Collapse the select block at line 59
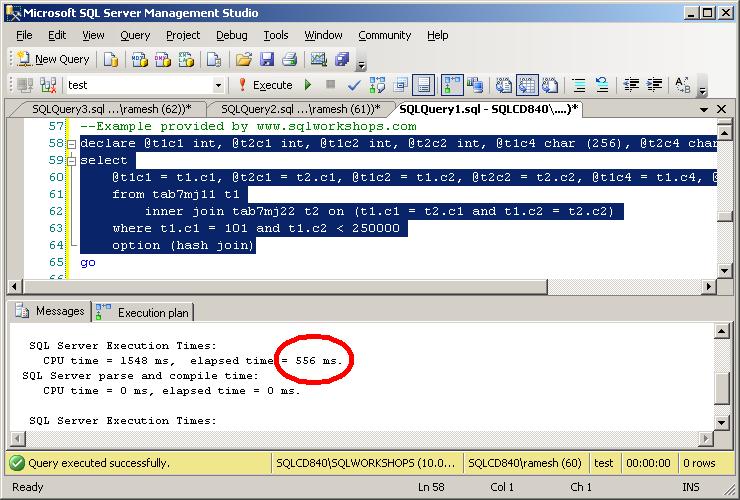Image resolution: width=740 pixels, height=500 pixels. [x=71, y=161]
